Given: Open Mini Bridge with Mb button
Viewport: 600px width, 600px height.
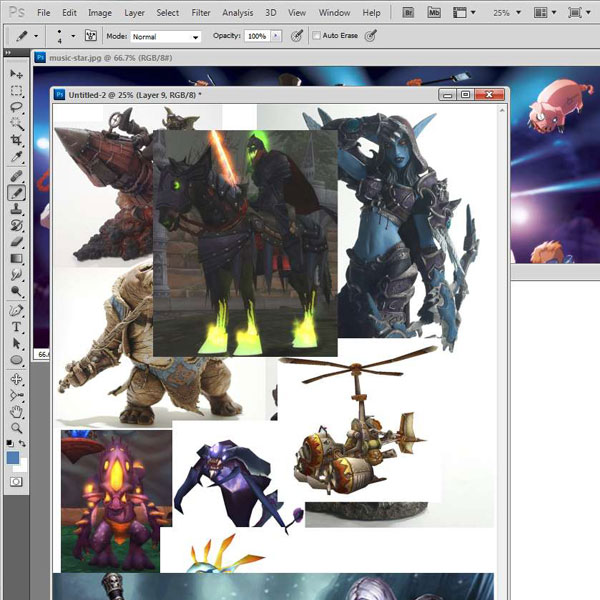Looking at the screenshot, I should 434,13.
